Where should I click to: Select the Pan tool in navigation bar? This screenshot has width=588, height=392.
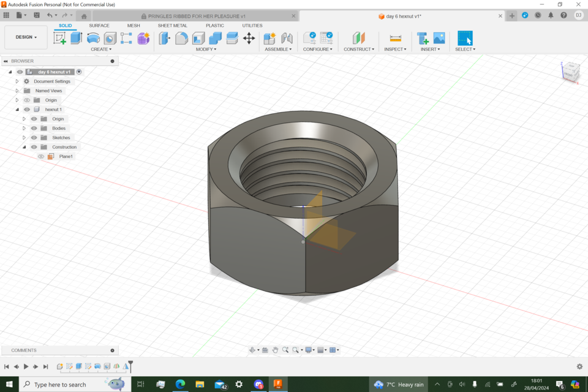(x=276, y=350)
